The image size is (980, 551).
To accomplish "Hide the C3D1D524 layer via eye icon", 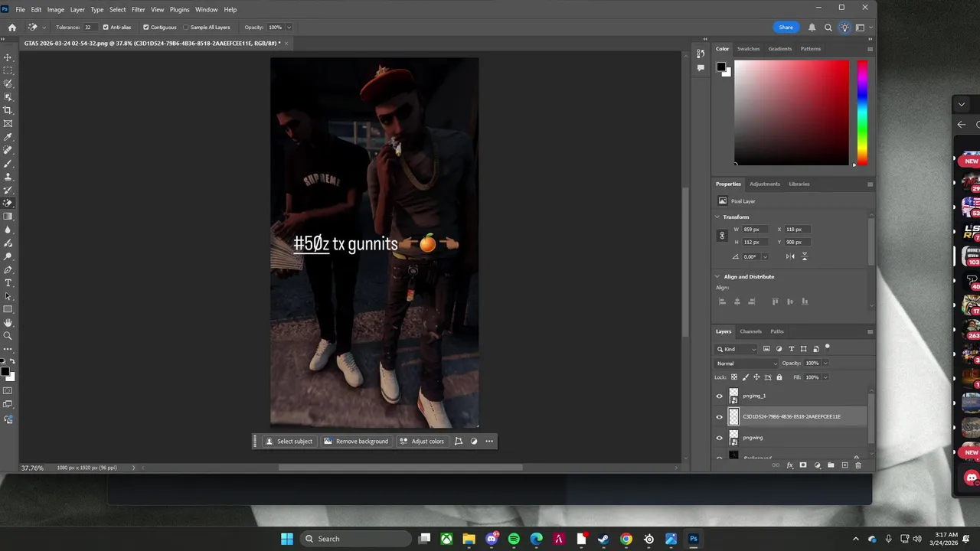I will point(719,417).
